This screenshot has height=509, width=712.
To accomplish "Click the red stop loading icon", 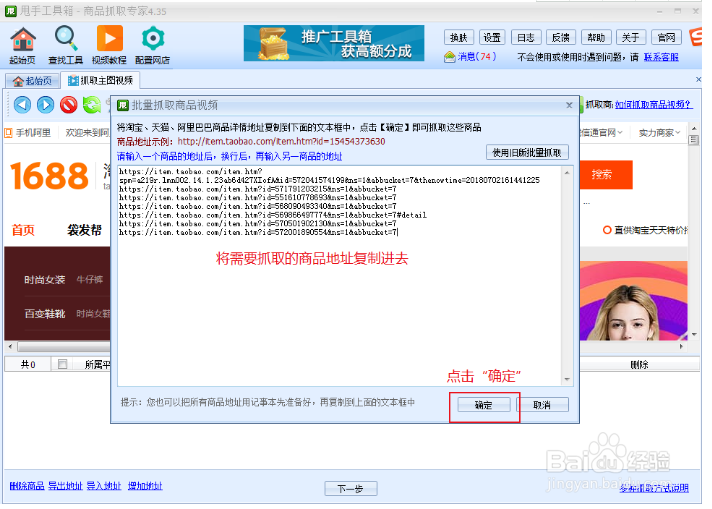I will [69, 105].
